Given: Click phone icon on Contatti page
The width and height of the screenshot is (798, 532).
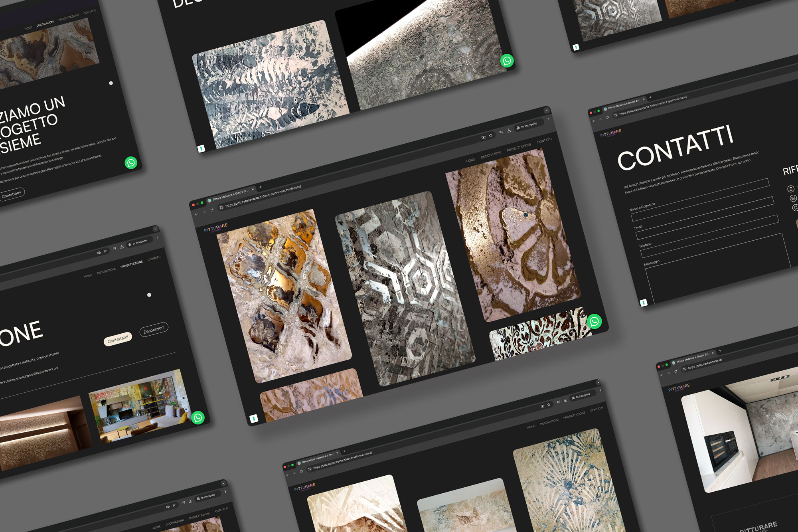Looking at the screenshot, I should [x=790, y=189].
